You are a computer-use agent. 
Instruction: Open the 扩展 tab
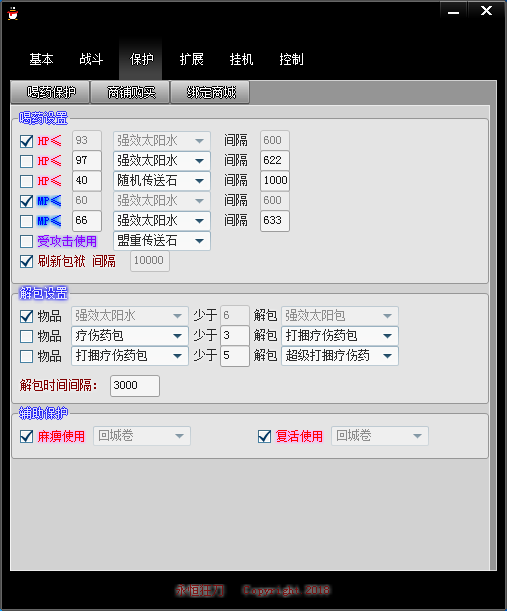191,59
